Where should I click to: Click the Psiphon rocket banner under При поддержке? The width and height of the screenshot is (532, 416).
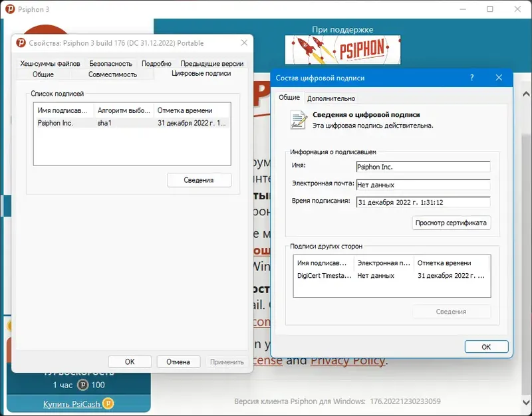point(342,49)
